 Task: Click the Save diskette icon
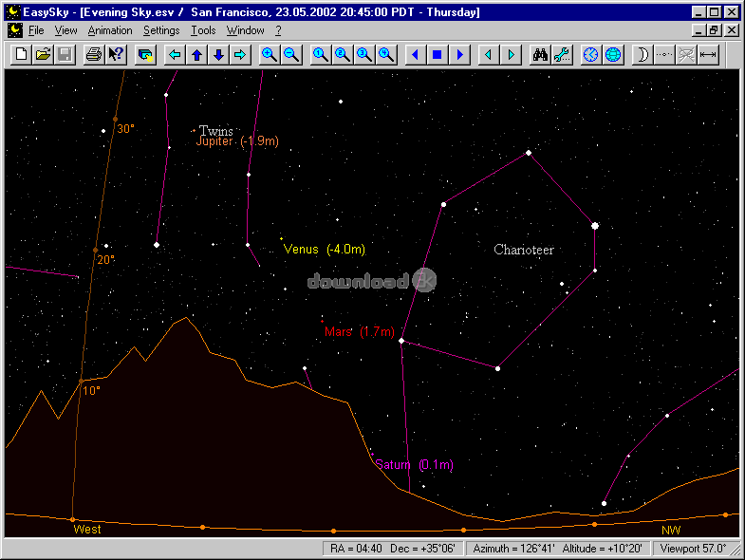pyautogui.click(x=65, y=55)
